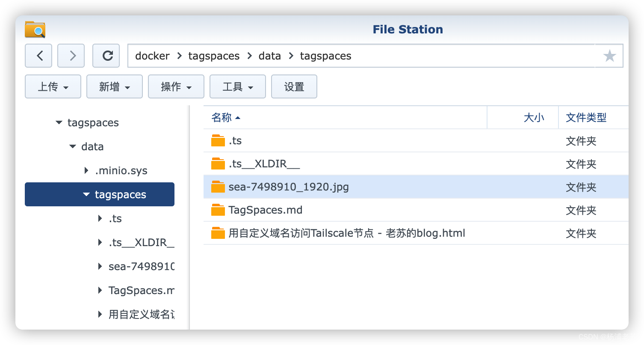Click folder icon of Tailscale blog.html row
644x345 pixels.
[x=218, y=233]
